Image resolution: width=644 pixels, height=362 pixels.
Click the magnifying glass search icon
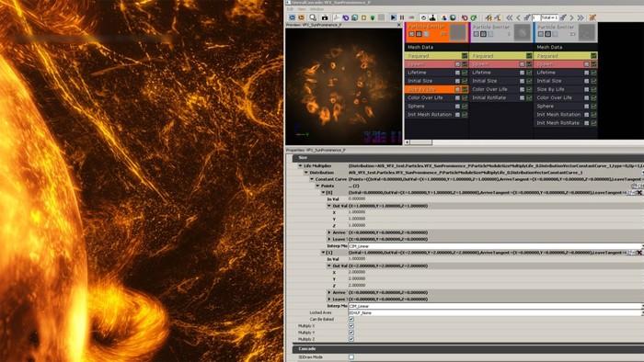313,17
